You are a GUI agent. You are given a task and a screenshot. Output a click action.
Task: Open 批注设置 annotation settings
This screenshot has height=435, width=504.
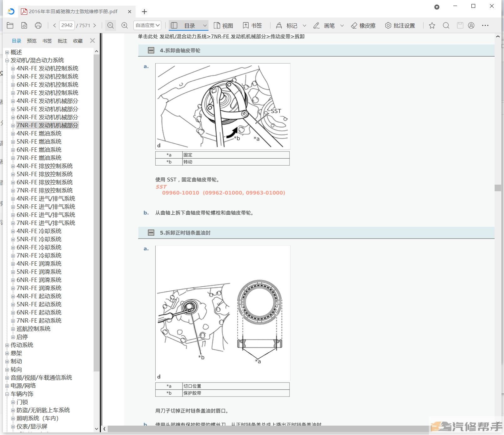tap(400, 25)
